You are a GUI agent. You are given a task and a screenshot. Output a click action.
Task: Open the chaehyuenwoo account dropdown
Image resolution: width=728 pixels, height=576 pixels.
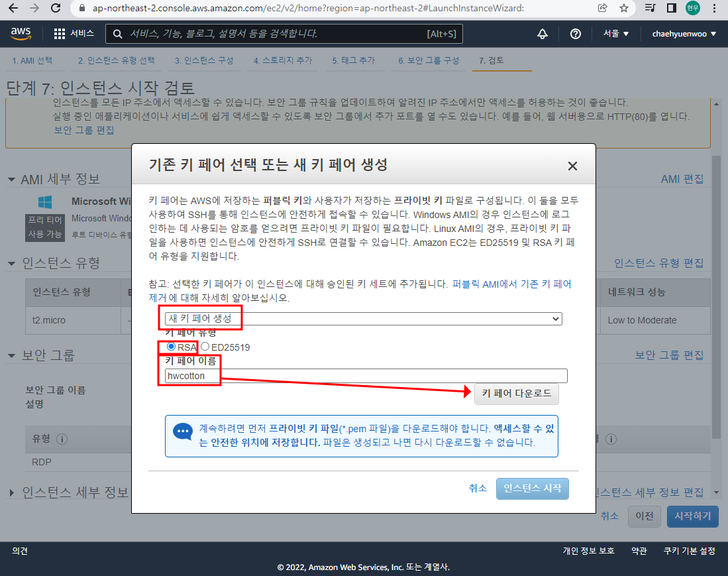coord(684,33)
